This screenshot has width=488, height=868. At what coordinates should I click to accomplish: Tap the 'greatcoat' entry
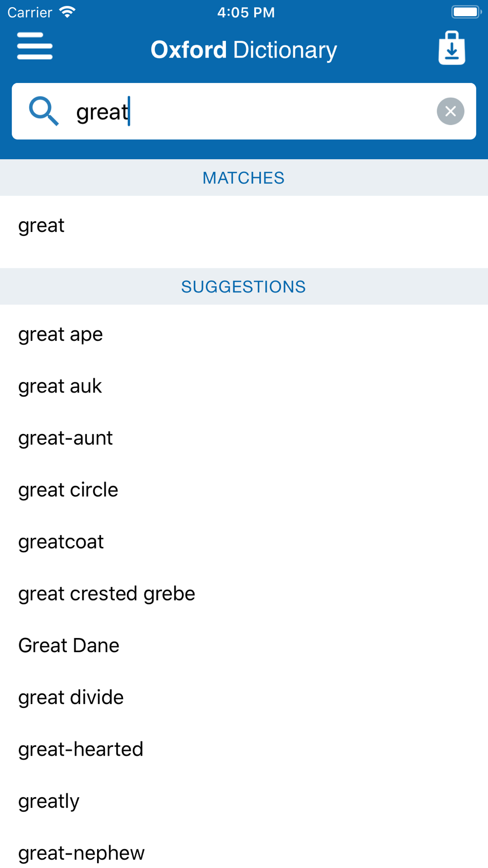[x=244, y=542]
